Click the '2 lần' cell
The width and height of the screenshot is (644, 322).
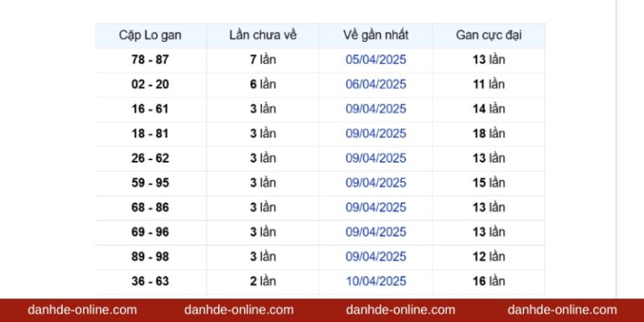(x=262, y=282)
